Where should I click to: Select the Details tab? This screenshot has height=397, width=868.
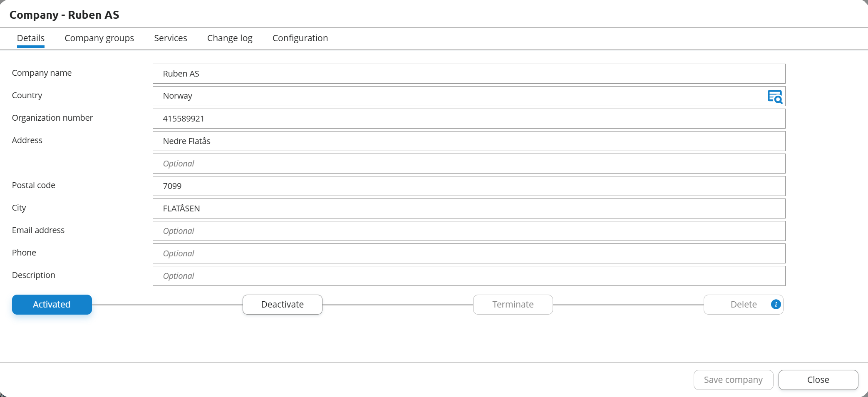point(31,38)
